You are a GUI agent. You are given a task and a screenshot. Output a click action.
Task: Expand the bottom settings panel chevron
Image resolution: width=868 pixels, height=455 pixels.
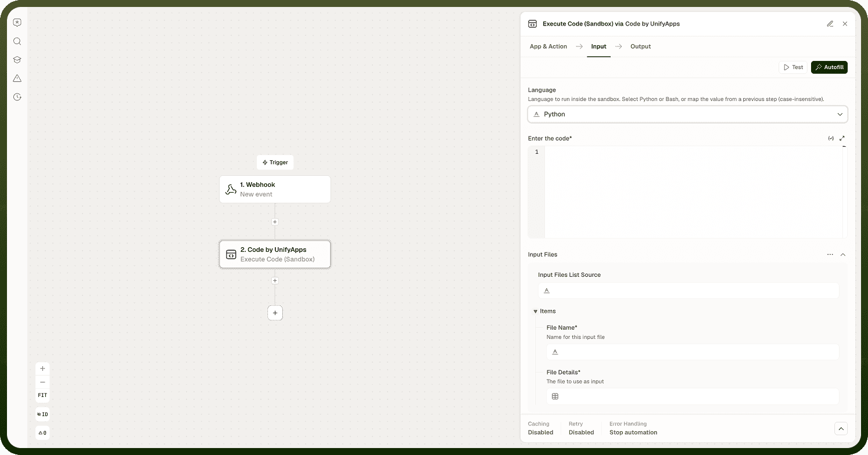[841, 429]
